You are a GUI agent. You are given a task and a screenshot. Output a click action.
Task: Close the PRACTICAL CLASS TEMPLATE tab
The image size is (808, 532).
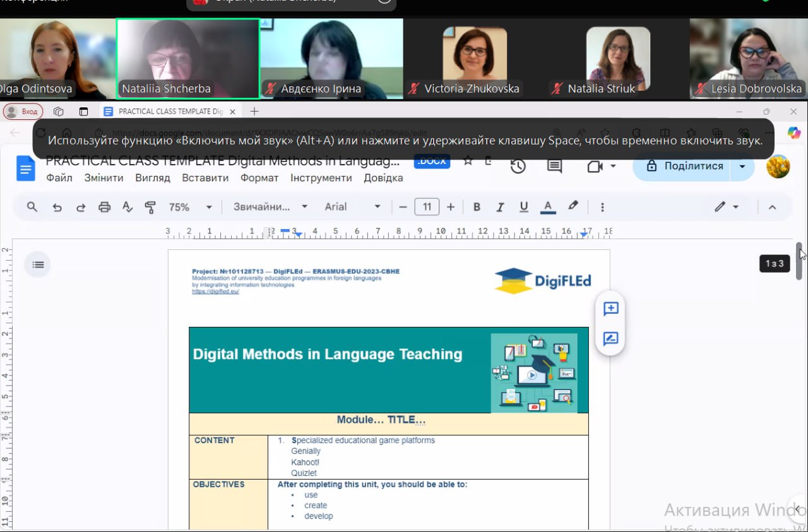point(232,112)
